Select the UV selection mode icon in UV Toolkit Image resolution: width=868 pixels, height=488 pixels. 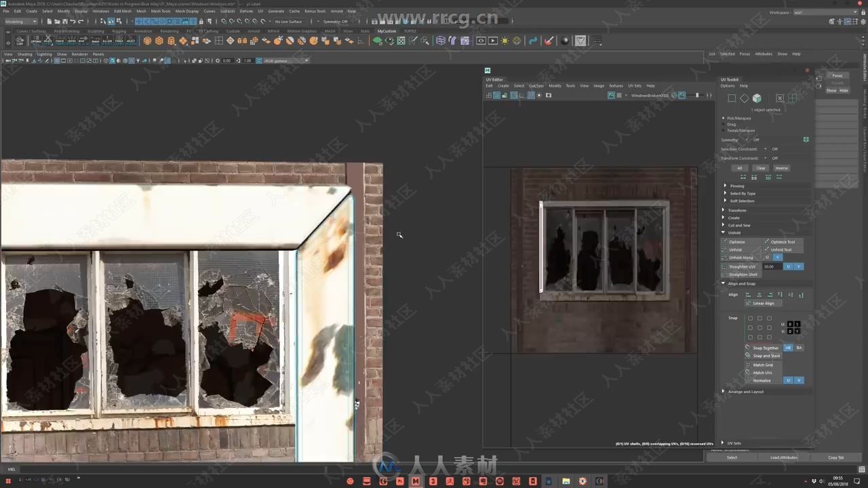[732, 98]
